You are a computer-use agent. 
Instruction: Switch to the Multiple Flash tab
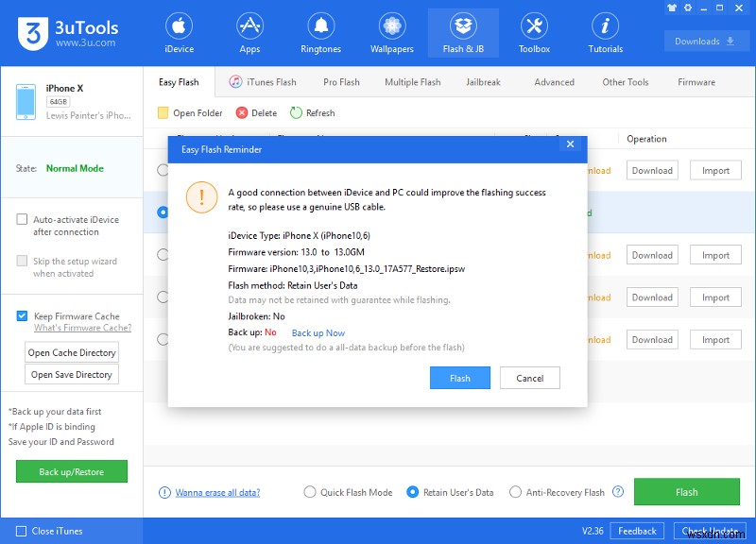tap(413, 82)
